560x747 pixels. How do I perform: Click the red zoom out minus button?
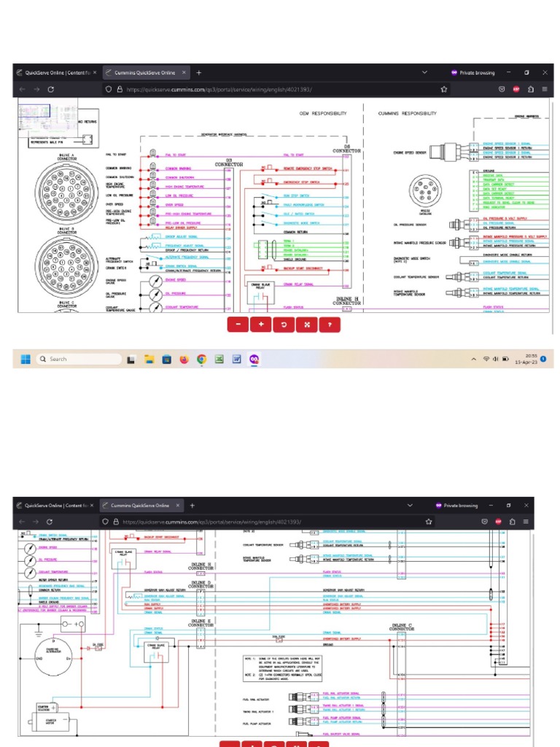(x=238, y=325)
